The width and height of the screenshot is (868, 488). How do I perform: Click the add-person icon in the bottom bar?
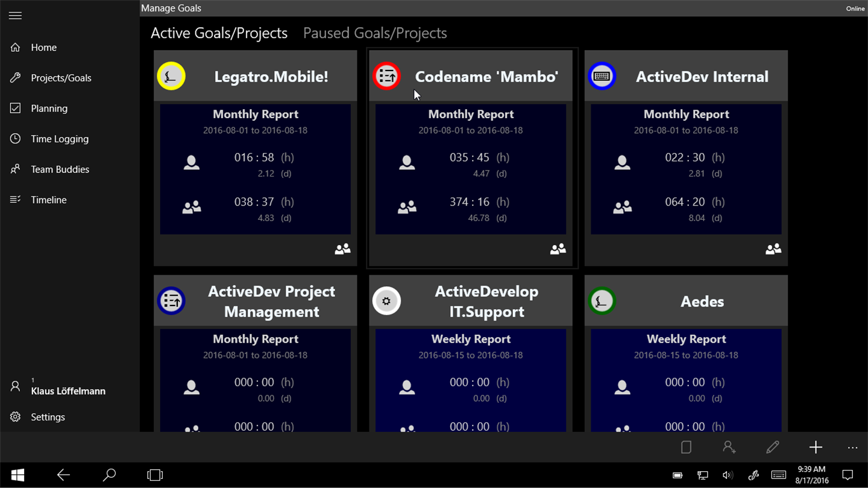pos(729,447)
